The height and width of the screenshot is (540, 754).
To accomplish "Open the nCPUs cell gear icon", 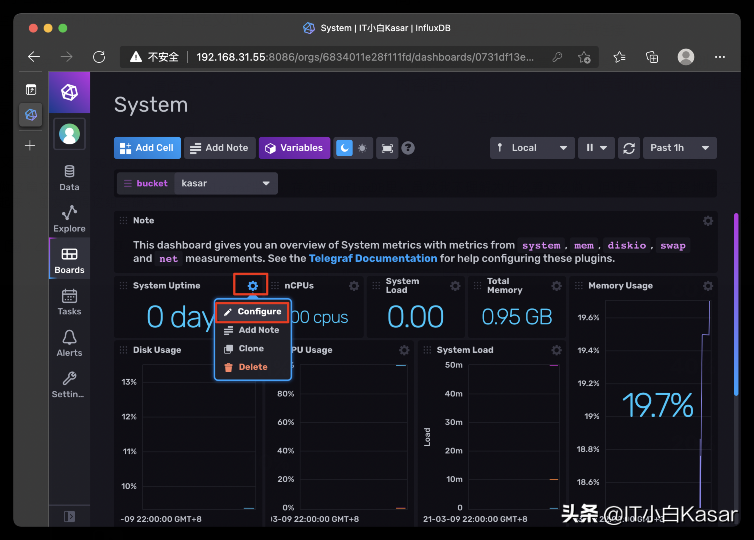I will (354, 286).
